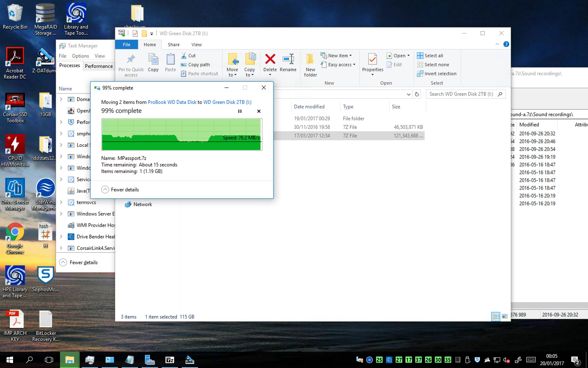Switch to Task Manager Performance tab
This screenshot has width=588, height=368.
[x=99, y=66]
